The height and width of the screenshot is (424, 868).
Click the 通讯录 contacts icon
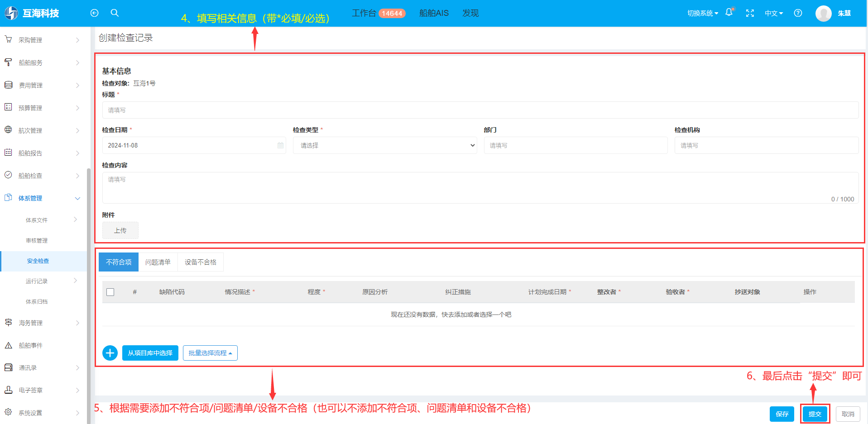[8, 367]
